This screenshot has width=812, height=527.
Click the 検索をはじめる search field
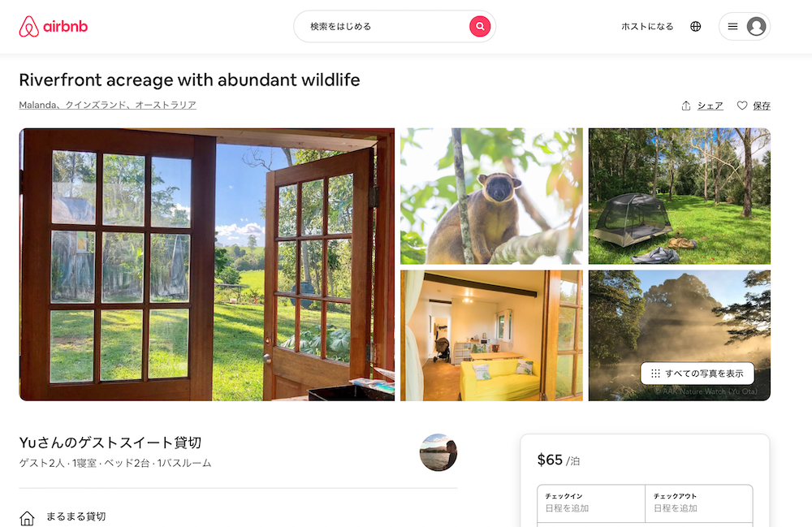[383, 27]
